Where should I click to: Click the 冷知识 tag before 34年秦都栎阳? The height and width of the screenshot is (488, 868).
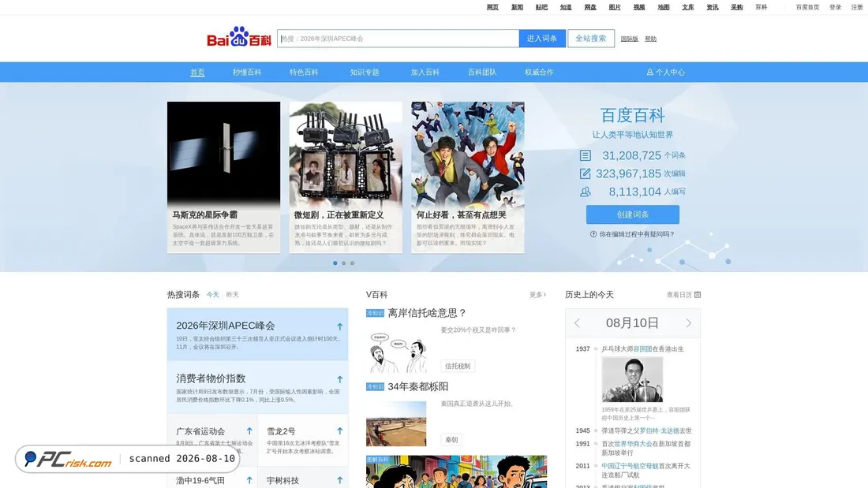[x=375, y=387]
